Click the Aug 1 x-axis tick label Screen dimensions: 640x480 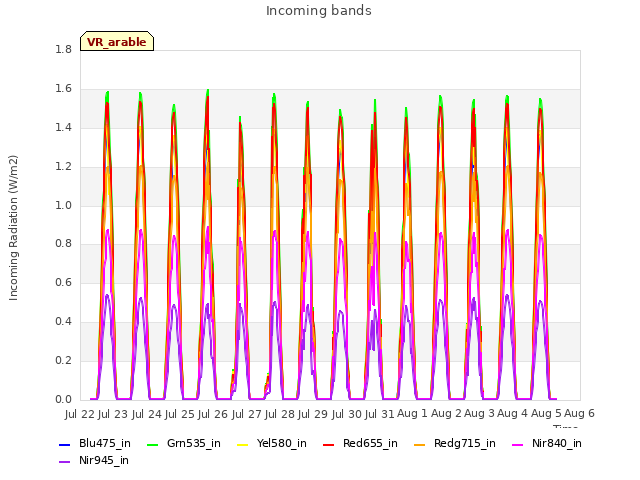413,413
